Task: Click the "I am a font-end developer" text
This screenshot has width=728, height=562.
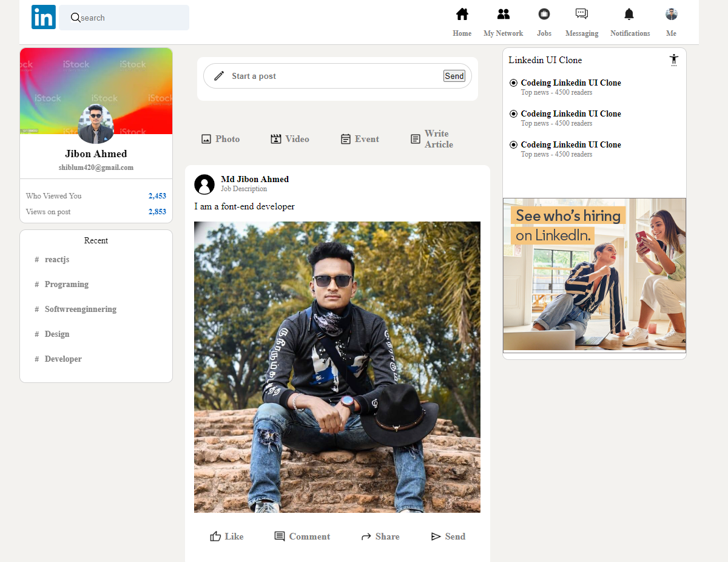Action: coord(244,206)
